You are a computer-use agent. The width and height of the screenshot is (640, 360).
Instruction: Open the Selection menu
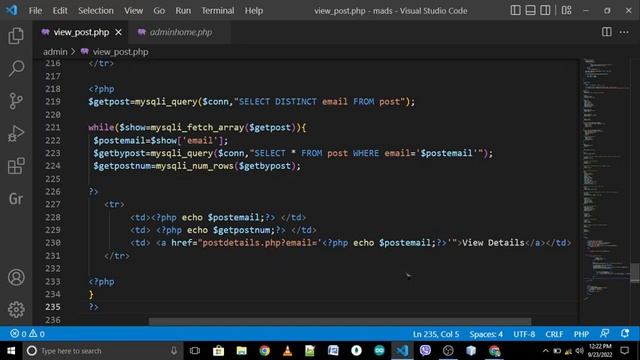96,11
